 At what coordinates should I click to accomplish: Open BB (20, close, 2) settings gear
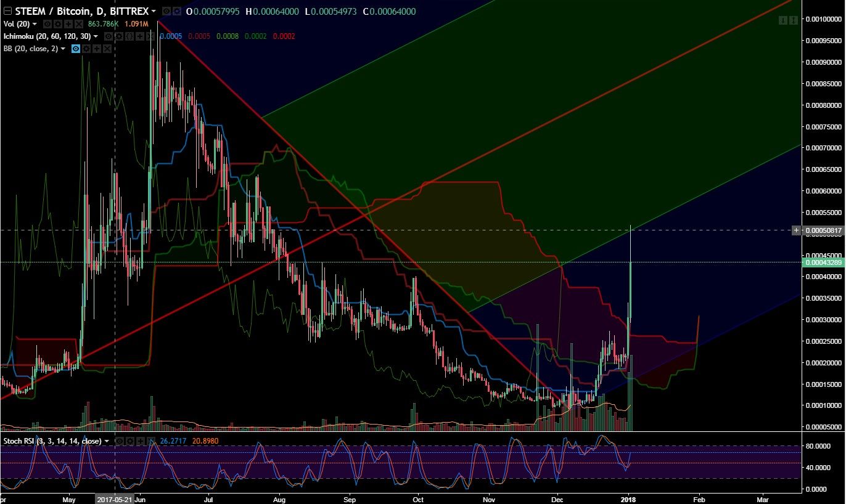pos(86,49)
